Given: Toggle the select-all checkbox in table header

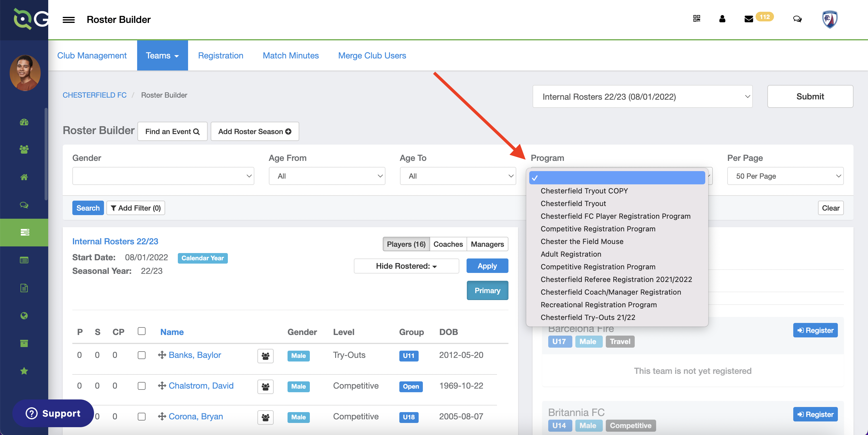Looking at the screenshot, I should pos(142,331).
